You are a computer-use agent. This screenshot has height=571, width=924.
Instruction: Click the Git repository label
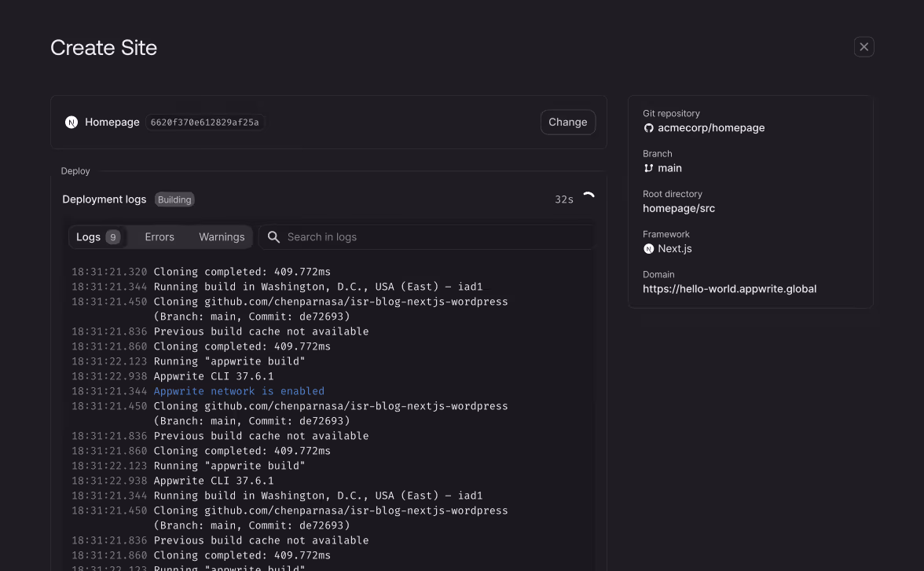coord(671,113)
